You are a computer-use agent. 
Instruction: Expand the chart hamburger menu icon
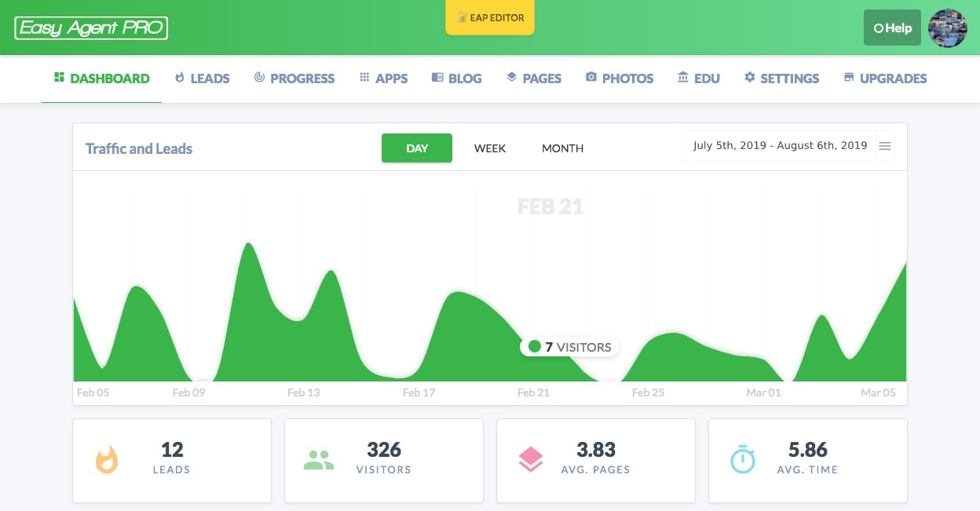pos(885,146)
